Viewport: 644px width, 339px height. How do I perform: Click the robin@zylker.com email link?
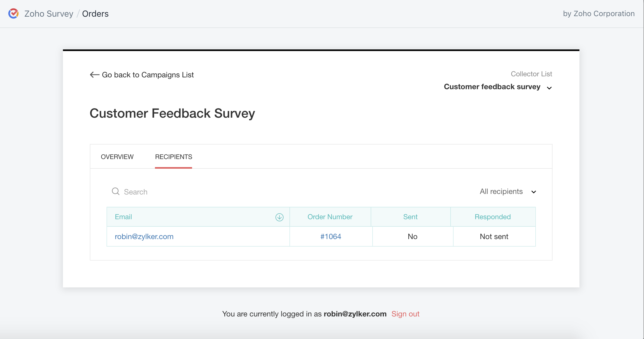[144, 236]
